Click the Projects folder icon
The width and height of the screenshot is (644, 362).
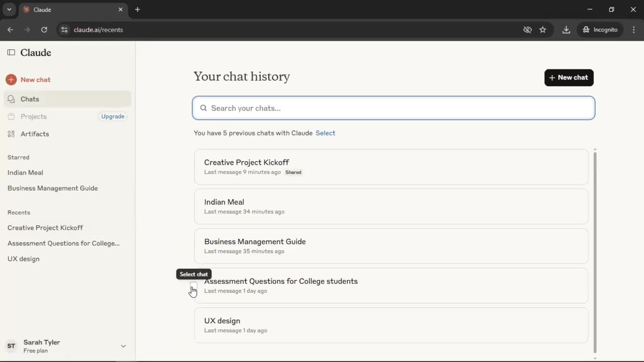pyautogui.click(x=11, y=116)
